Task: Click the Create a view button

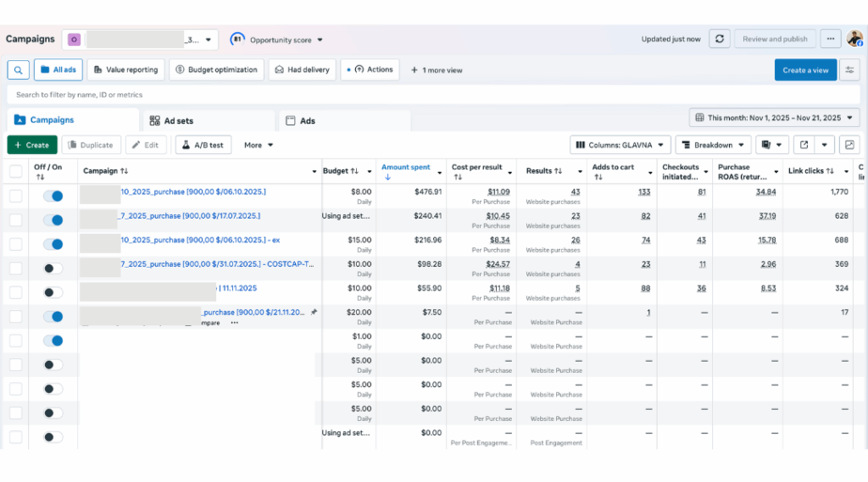Action: point(805,70)
